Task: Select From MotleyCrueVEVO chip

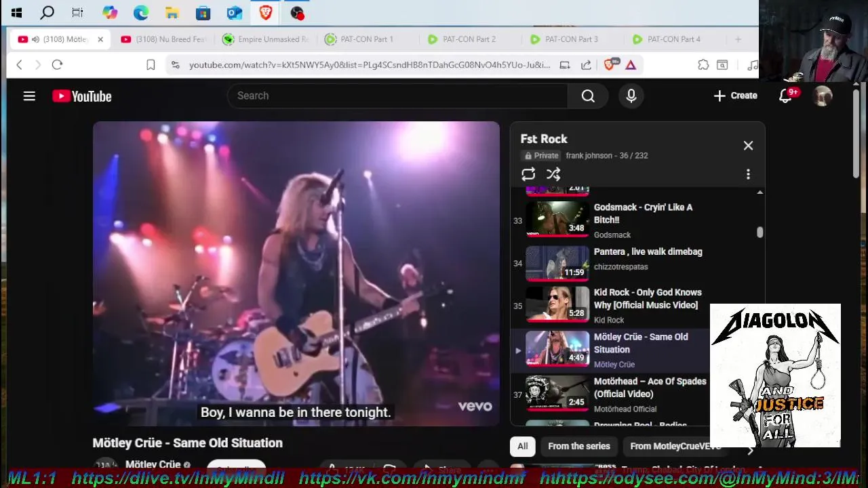Action: 675,446
